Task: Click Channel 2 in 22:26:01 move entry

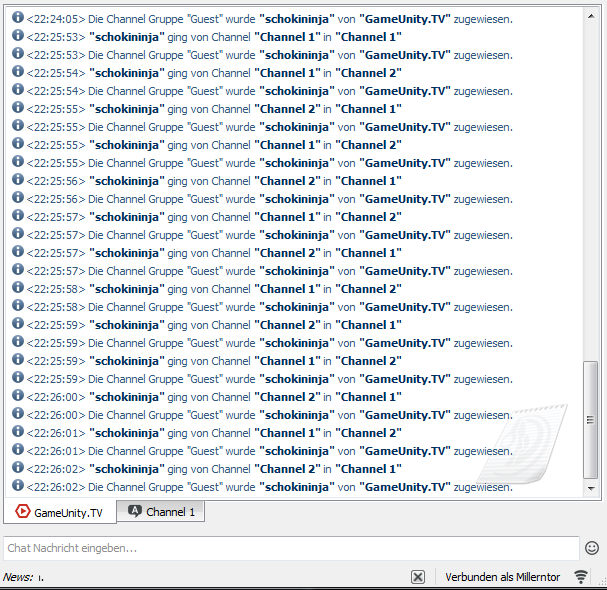Action: (x=370, y=433)
